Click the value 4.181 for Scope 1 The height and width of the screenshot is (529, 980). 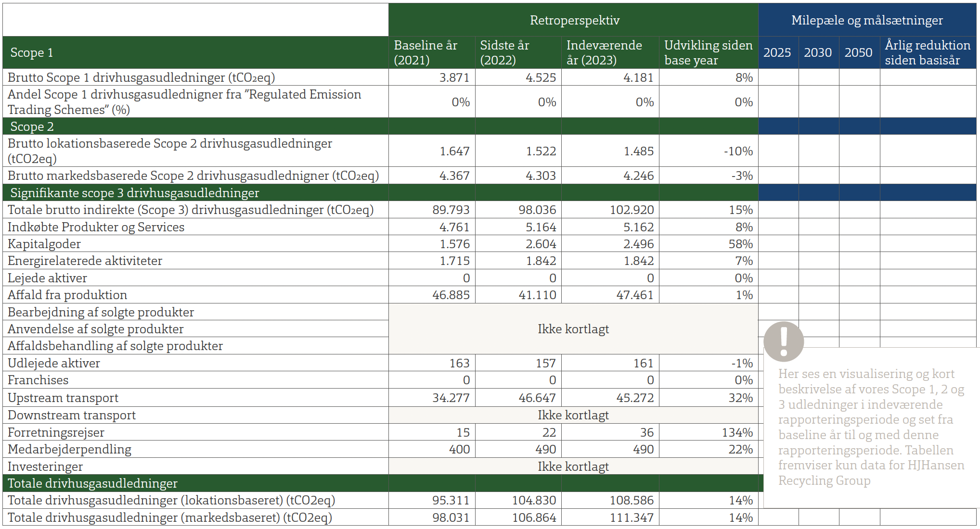(x=638, y=77)
